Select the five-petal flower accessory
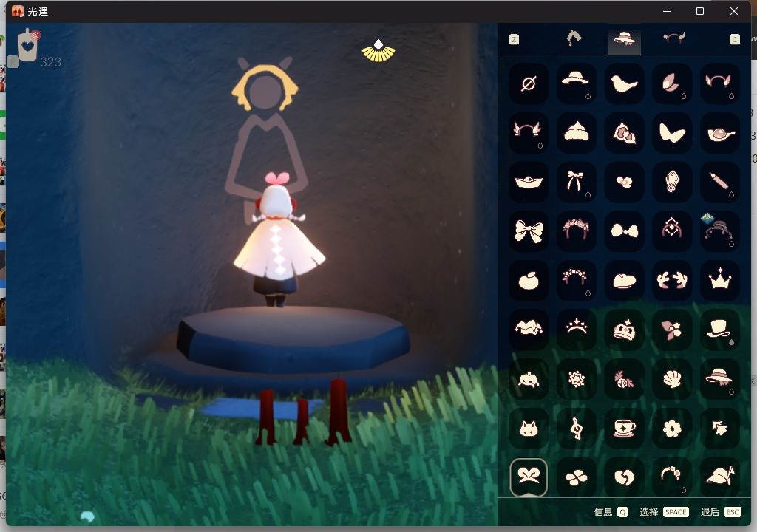 671,429
